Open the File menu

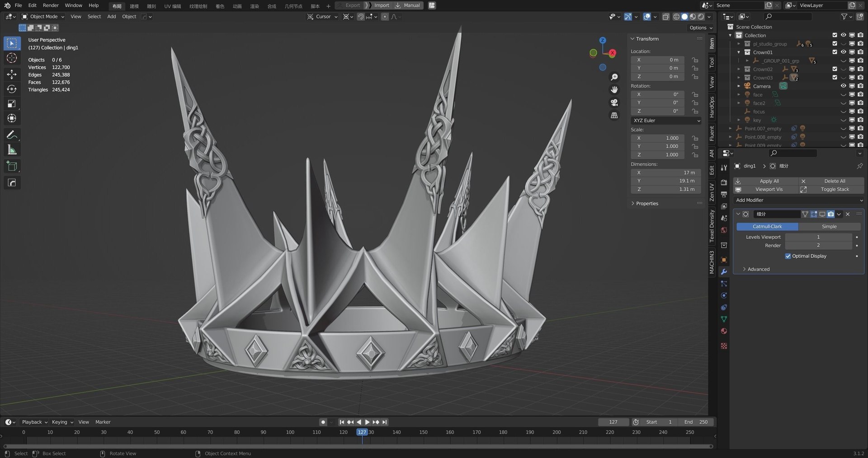pos(18,5)
